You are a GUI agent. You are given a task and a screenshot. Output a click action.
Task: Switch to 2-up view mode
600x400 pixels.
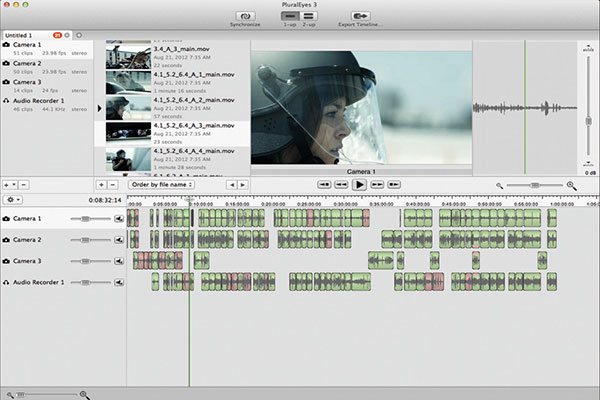pyautogui.click(x=308, y=16)
